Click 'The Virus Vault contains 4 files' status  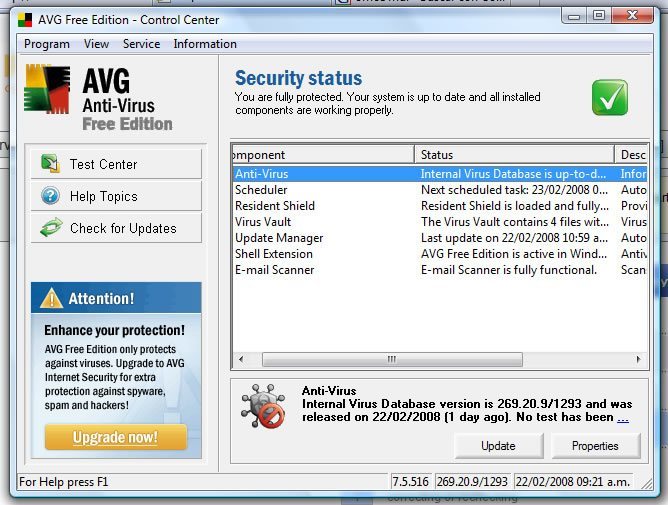coord(514,222)
